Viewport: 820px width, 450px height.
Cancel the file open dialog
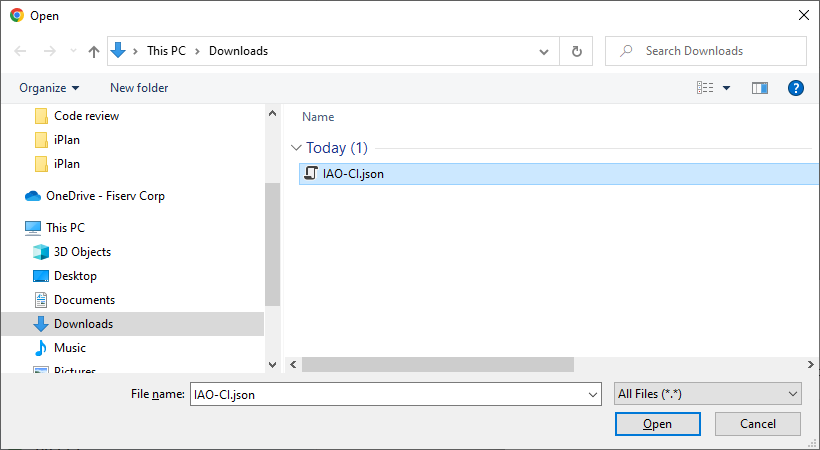(x=758, y=424)
